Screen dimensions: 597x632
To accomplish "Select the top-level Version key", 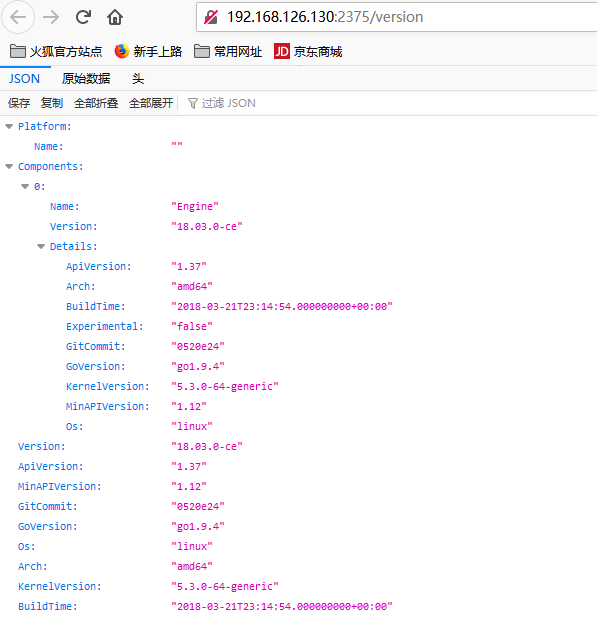I will (x=42, y=447).
